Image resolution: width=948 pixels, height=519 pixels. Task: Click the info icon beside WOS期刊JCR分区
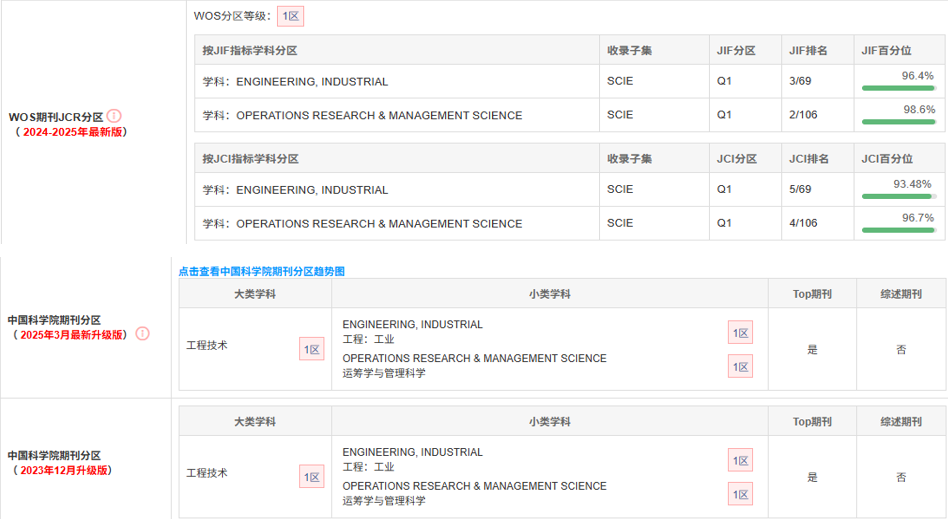114,116
